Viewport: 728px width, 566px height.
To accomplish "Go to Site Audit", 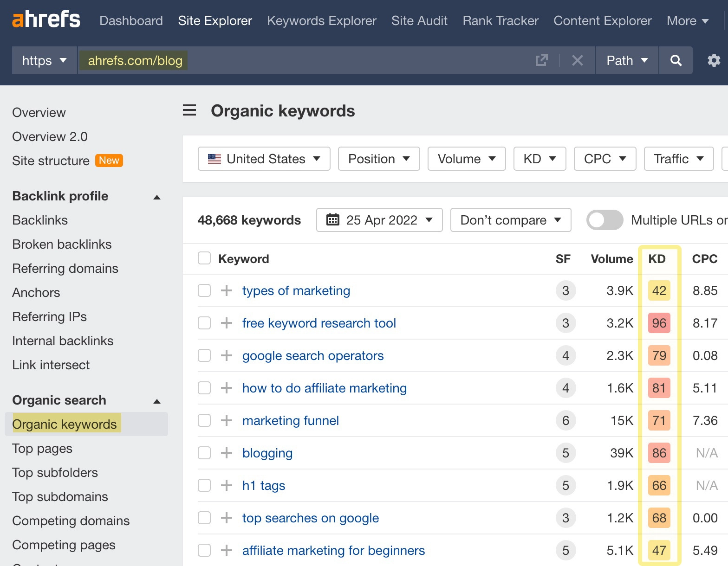I will point(419,20).
